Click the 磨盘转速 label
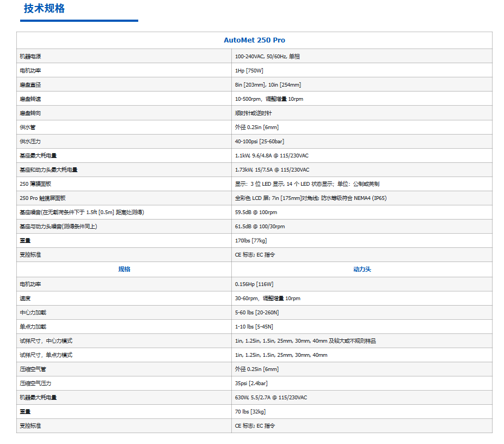The width and height of the screenshot is (504, 444). [x=30, y=99]
